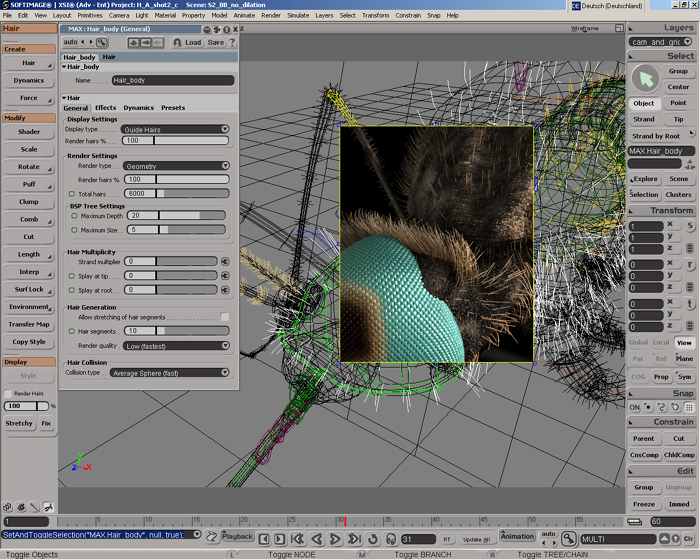Image resolution: width=700 pixels, height=560 pixels.
Task: Click the key icon beside MULTI field
Action: coord(569,538)
